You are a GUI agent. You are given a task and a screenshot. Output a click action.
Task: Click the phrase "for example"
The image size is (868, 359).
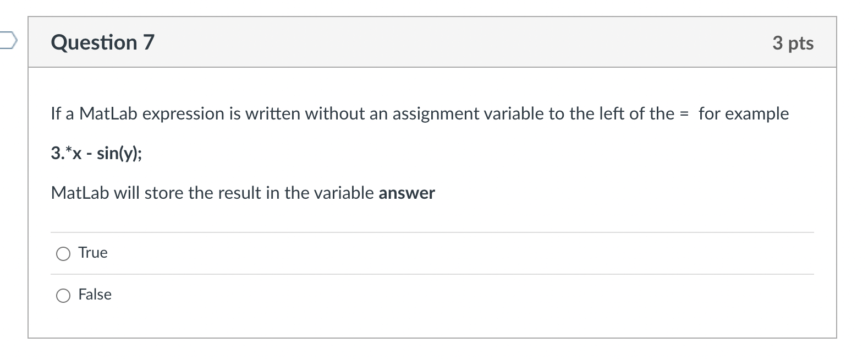pos(744,114)
